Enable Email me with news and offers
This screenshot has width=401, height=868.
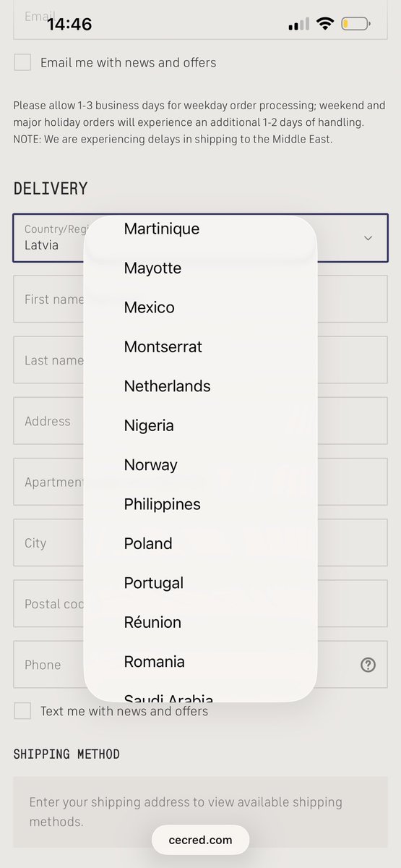22,62
